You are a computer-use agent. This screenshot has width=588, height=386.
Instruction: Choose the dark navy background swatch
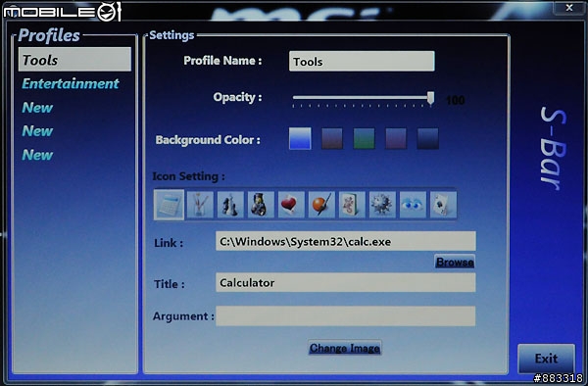point(427,139)
